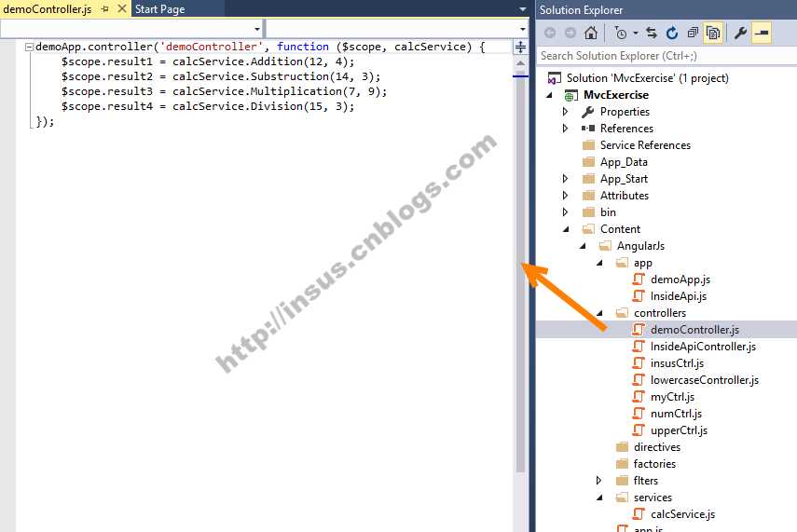Click the insusCtrl.js file icon
This screenshot has height=532, width=797.
tap(639, 363)
